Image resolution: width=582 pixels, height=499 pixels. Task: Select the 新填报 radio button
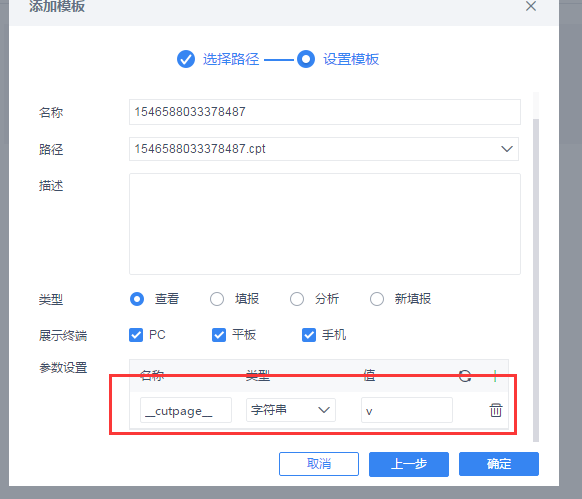[x=377, y=299]
